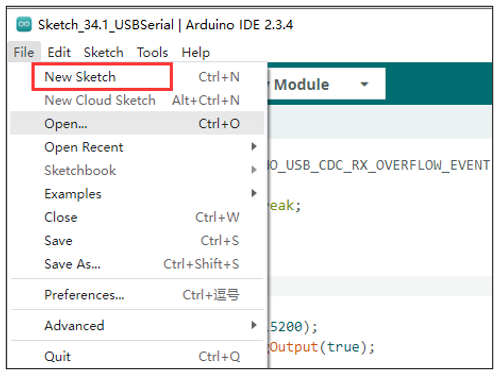This screenshot has height=376, width=499.
Task: Expand the Sketchbook submenu
Action: (x=137, y=170)
